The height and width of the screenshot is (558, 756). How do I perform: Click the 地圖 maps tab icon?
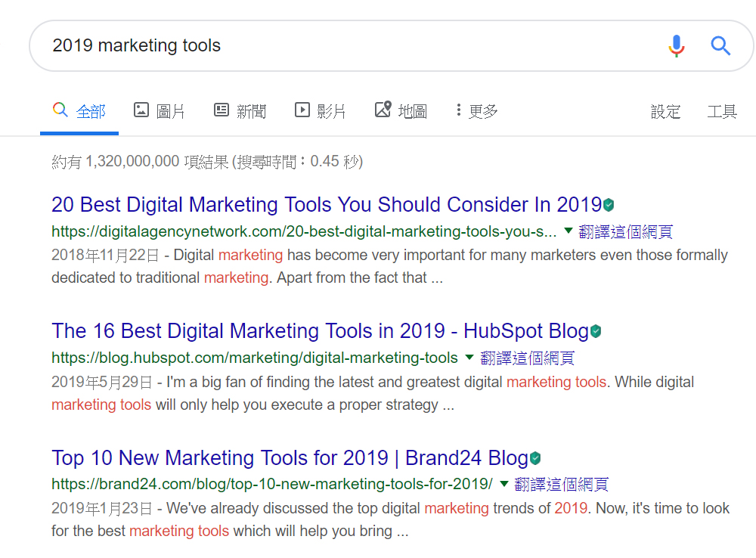383,110
